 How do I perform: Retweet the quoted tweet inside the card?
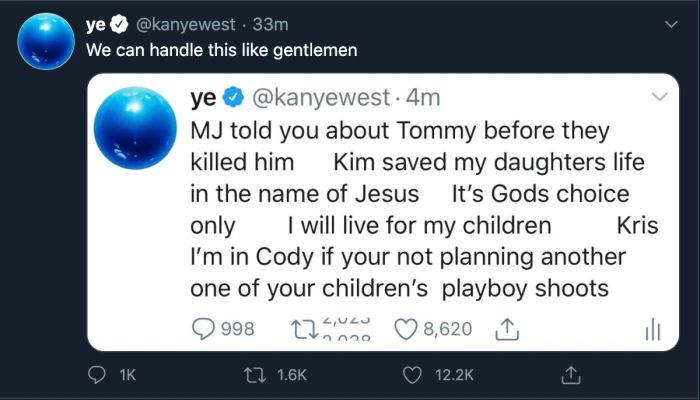pyautogui.click(x=304, y=329)
